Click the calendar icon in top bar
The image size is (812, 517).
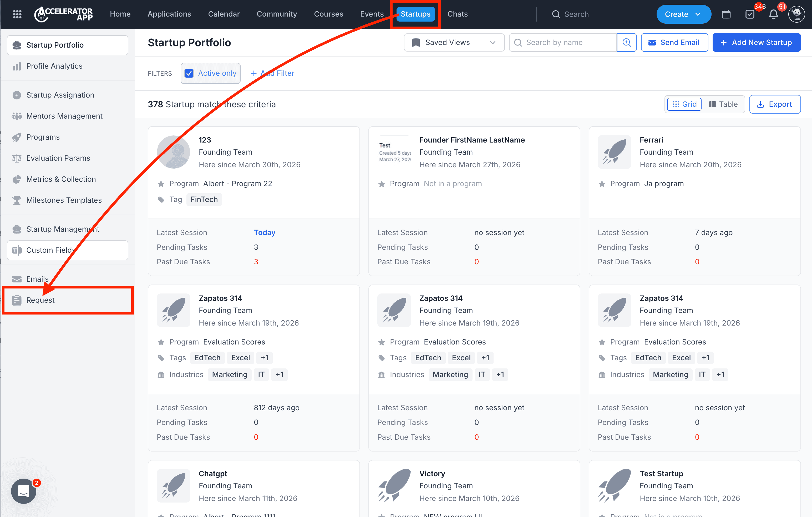click(x=726, y=14)
